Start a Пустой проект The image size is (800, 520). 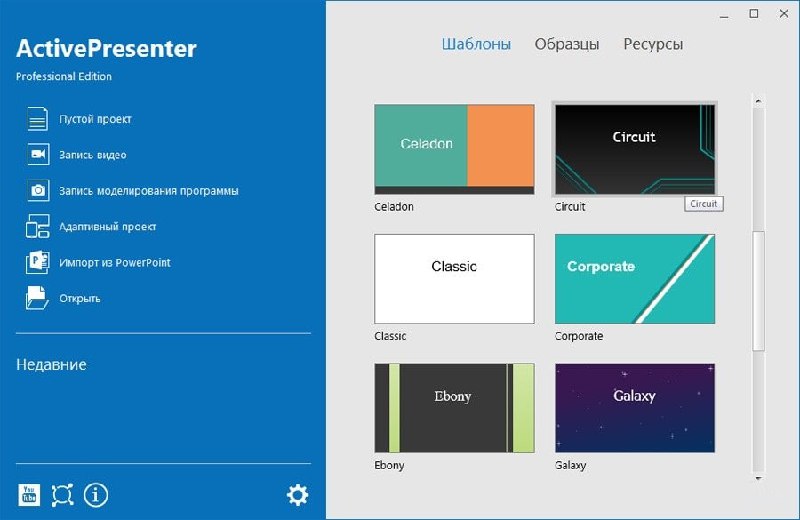[95, 119]
